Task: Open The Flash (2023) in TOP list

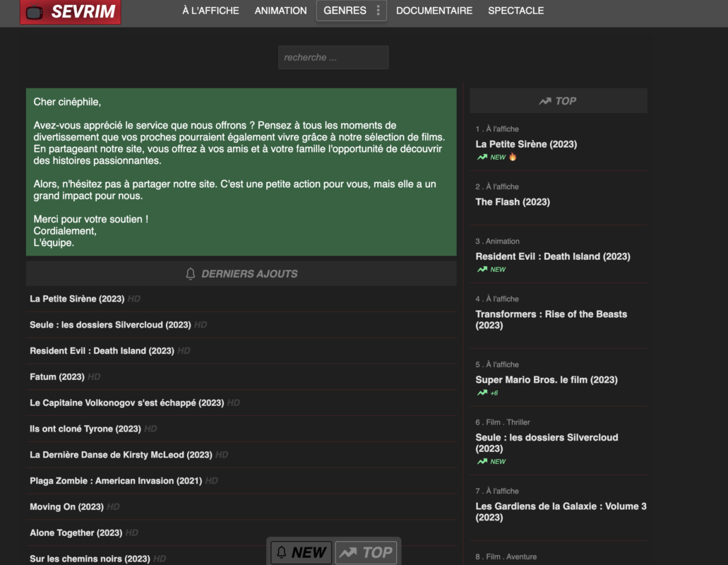Action: click(513, 202)
